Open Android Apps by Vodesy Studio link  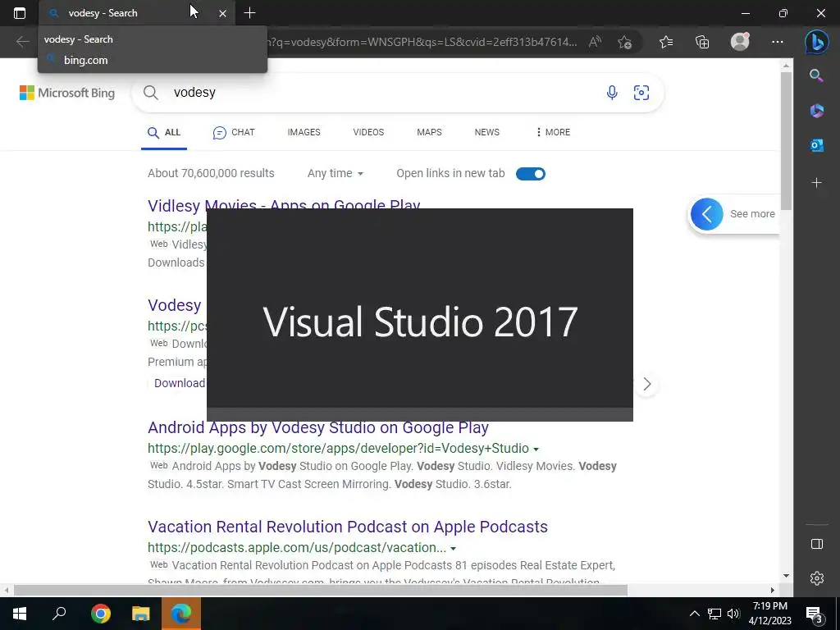pos(318,427)
